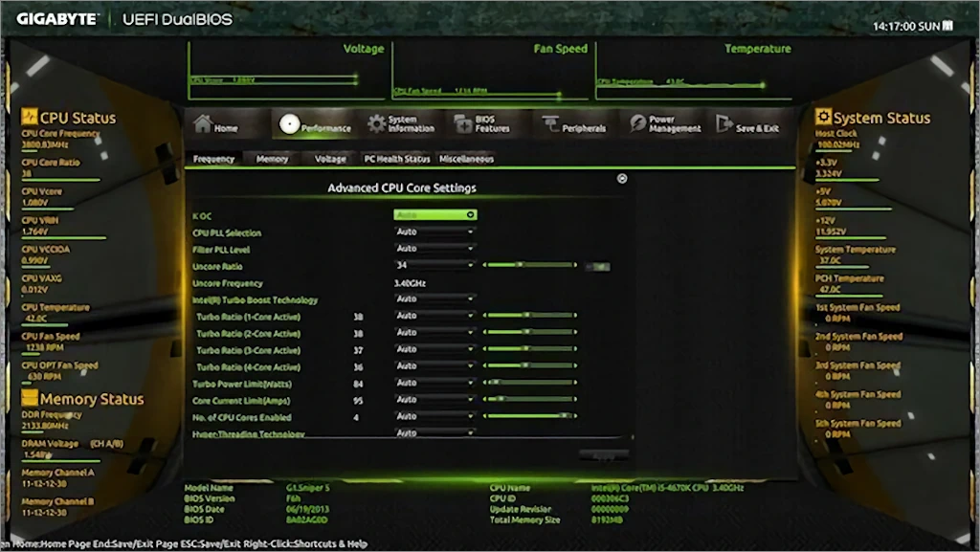Screen dimensions: 980x552
Task: Open the K OC dropdown
Action: [x=435, y=215]
